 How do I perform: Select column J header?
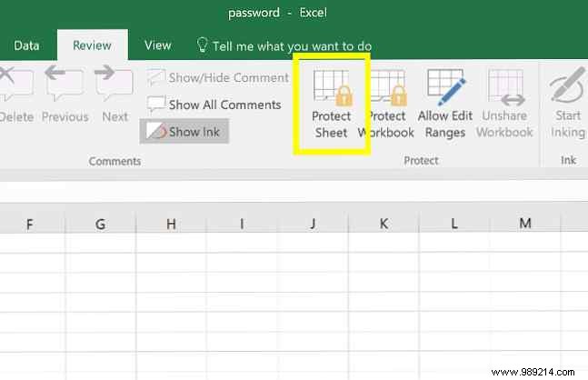coord(313,224)
